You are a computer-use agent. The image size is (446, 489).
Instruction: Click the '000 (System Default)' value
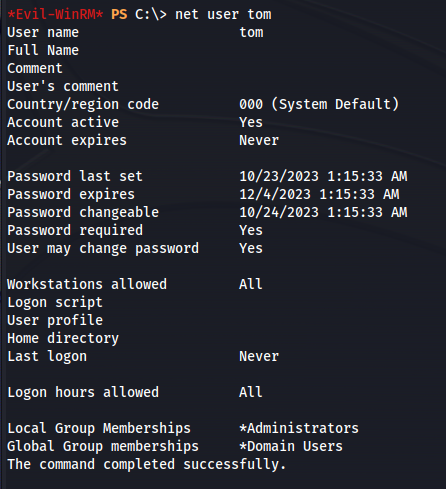pos(319,105)
